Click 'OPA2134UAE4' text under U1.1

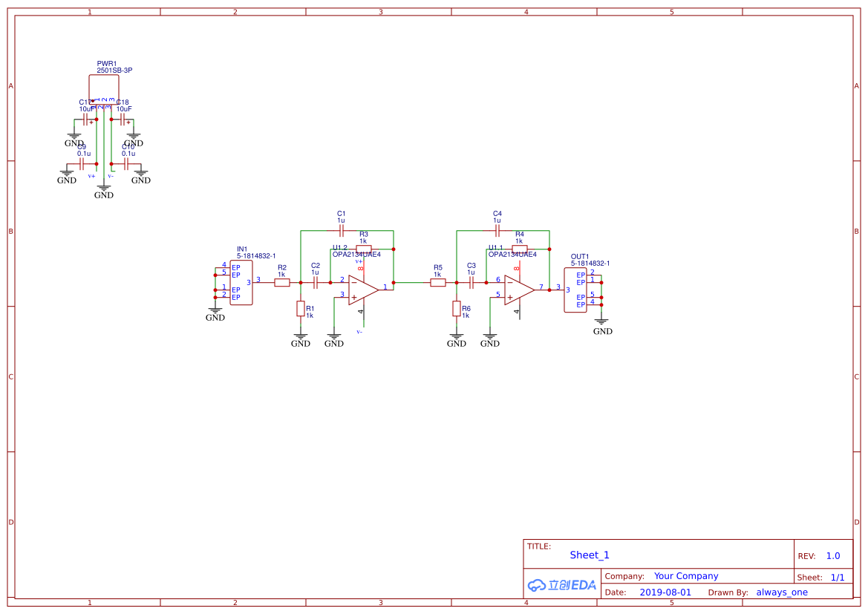[512, 254]
